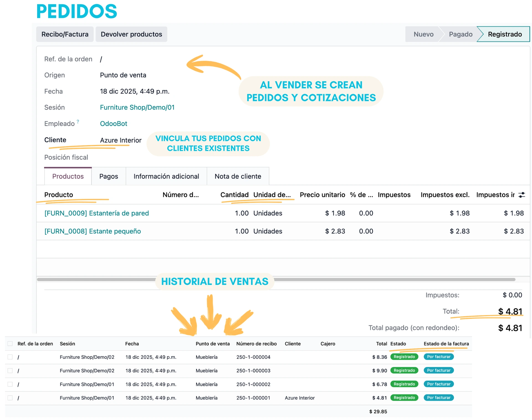
Task: Open the Nota de cliente tab
Action: click(238, 176)
